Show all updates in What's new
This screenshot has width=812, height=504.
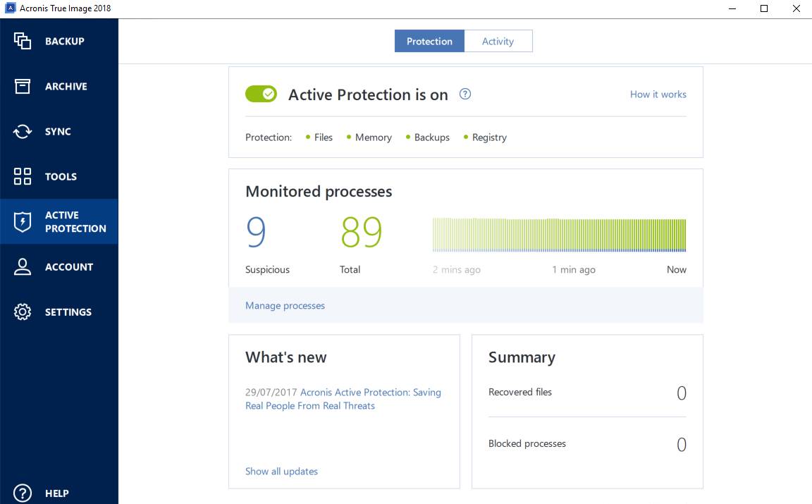tap(281, 471)
